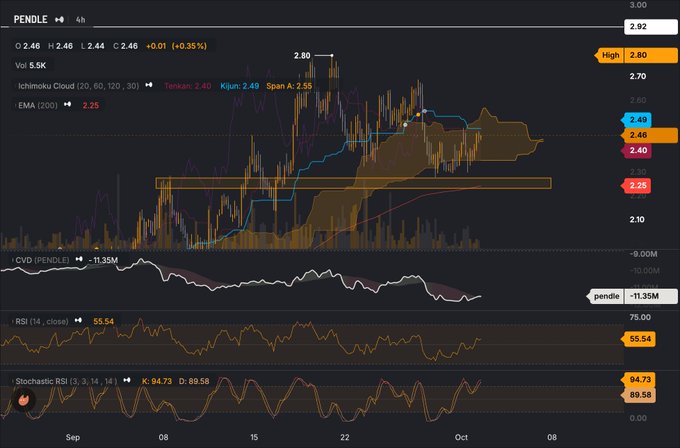Change the 4h timeframe selector

[x=80, y=20]
